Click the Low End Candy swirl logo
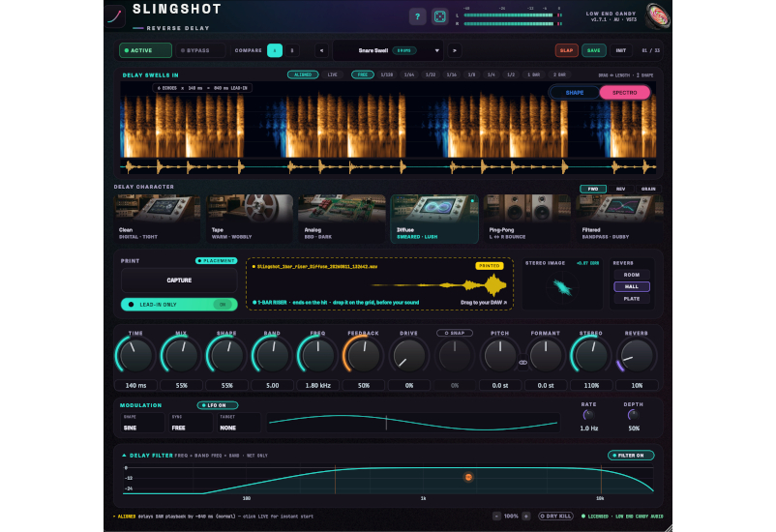The image size is (776, 532). (x=658, y=15)
